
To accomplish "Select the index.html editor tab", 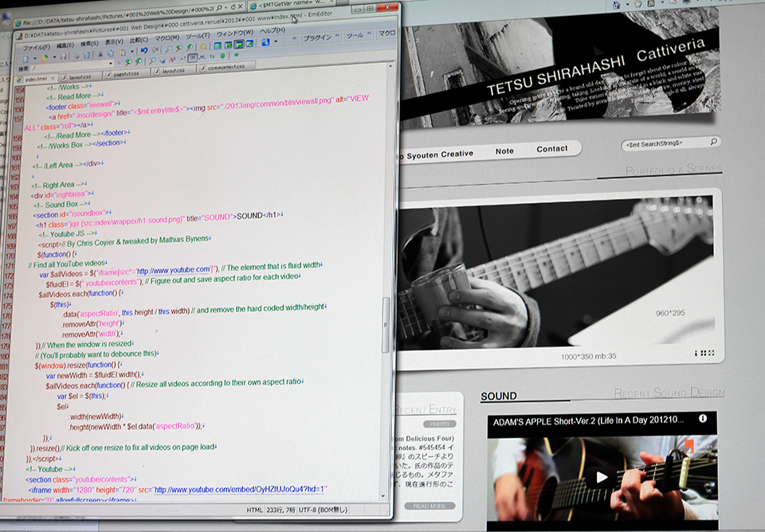I will (36, 79).
